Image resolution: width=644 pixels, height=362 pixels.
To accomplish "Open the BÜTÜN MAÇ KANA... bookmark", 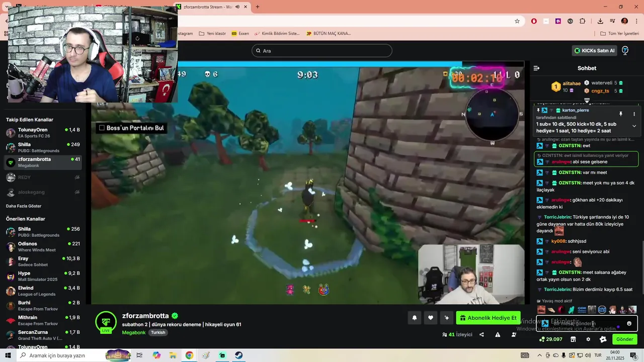I will pyautogui.click(x=329, y=34).
